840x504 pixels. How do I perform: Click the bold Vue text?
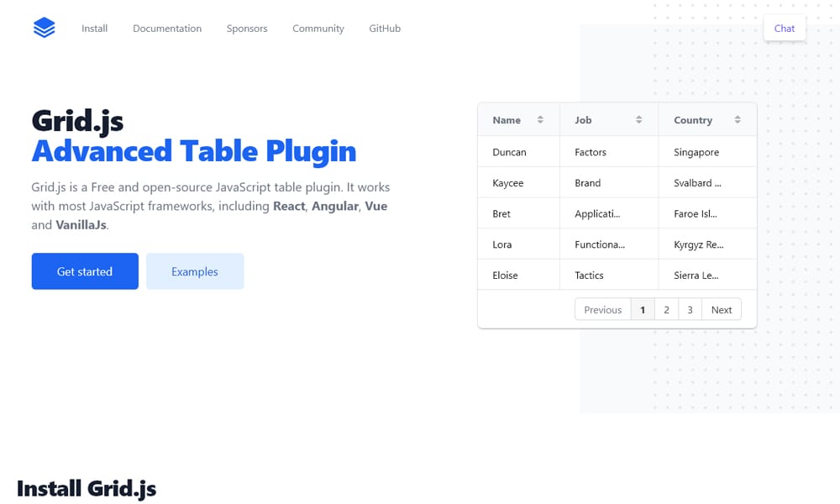(376, 206)
